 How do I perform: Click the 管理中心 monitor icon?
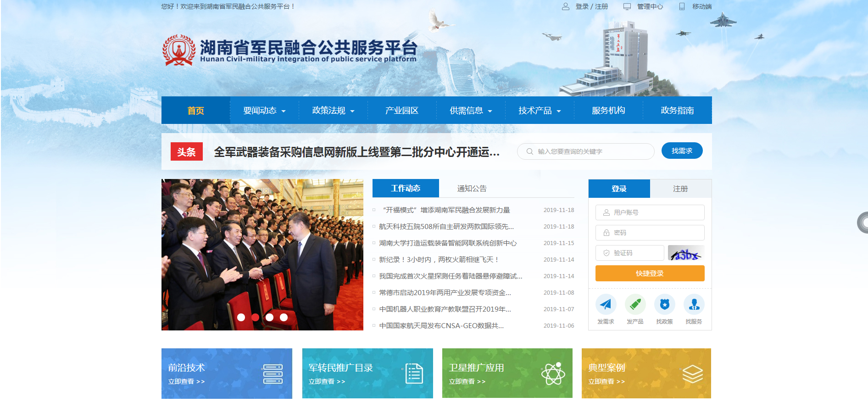pyautogui.click(x=627, y=6)
